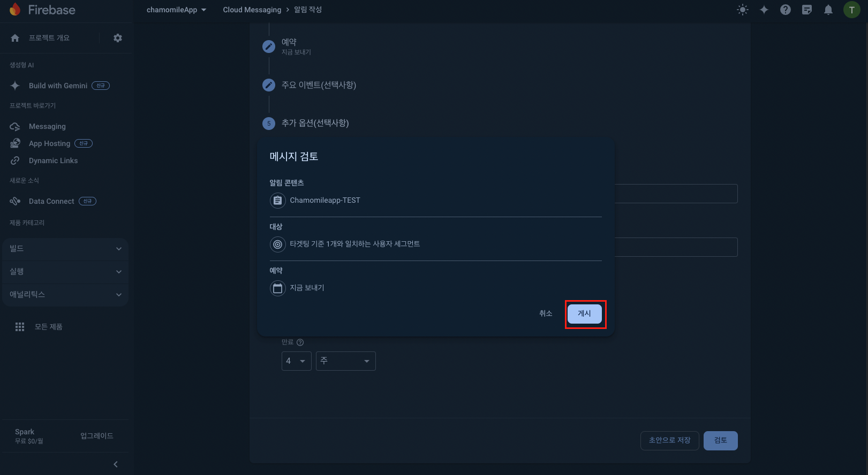Open the notifications bell
The height and width of the screenshot is (475, 868).
[828, 10]
